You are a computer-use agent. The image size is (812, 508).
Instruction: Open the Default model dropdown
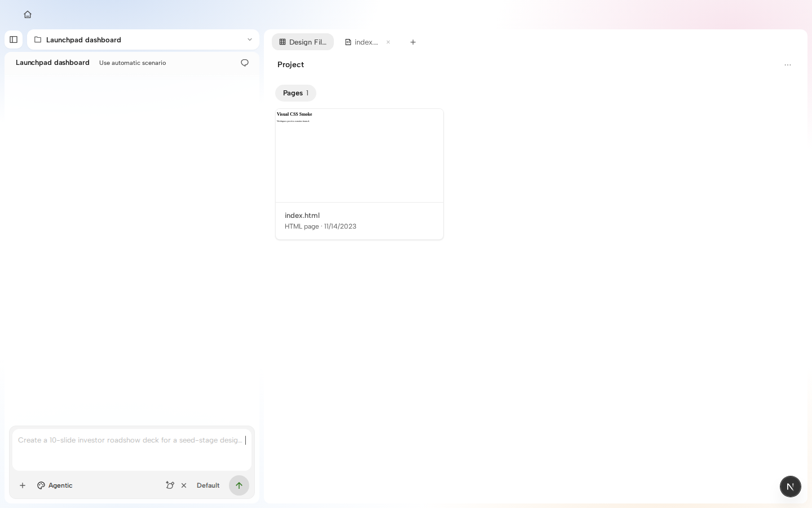tap(208, 485)
